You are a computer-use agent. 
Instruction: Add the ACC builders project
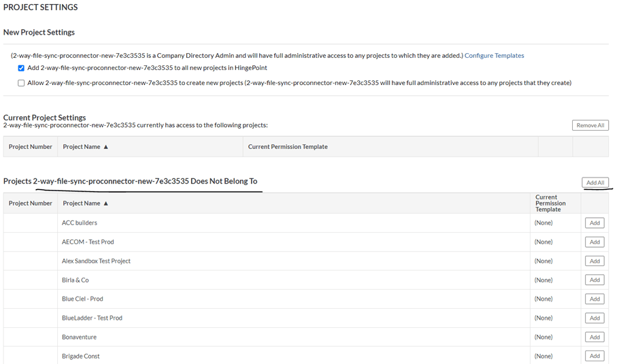595,223
